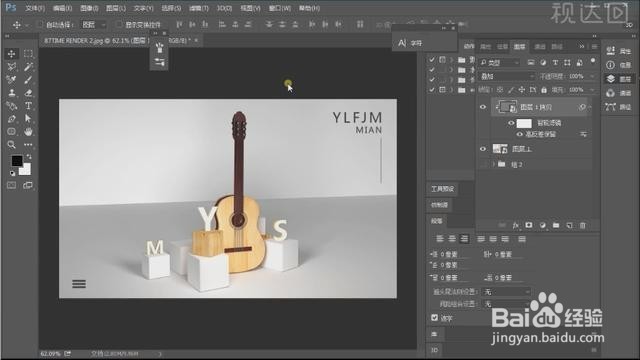Right-align paragraph text icon

(x=464, y=239)
